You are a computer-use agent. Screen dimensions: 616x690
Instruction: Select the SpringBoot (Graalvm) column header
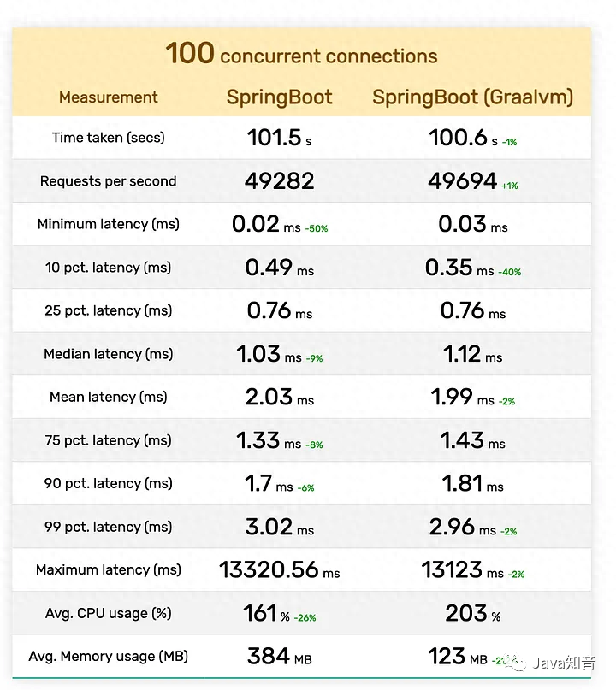[472, 97]
